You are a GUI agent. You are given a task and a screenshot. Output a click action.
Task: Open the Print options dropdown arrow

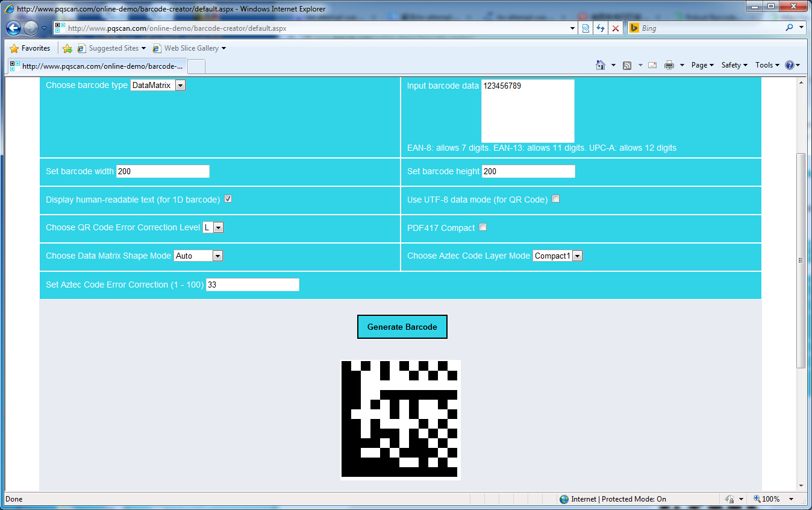click(682, 65)
